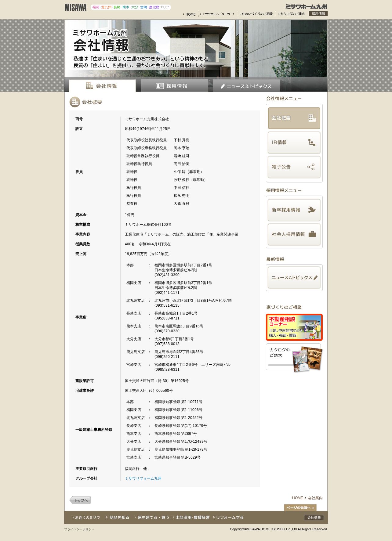
Task: Click the 採用情報 button in header
Action: tap(318, 14)
